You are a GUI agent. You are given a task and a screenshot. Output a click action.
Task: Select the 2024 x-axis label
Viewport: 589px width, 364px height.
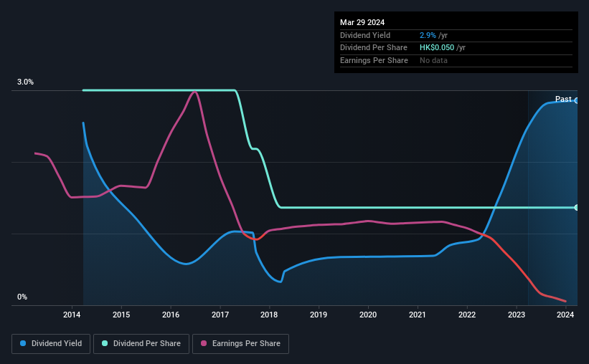coord(565,315)
